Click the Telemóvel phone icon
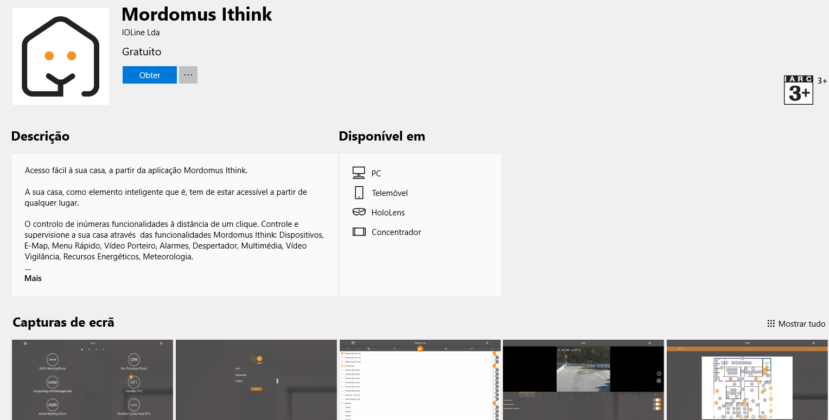Image resolution: width=829 pixels, height=420 pixels. pos(359,193)
